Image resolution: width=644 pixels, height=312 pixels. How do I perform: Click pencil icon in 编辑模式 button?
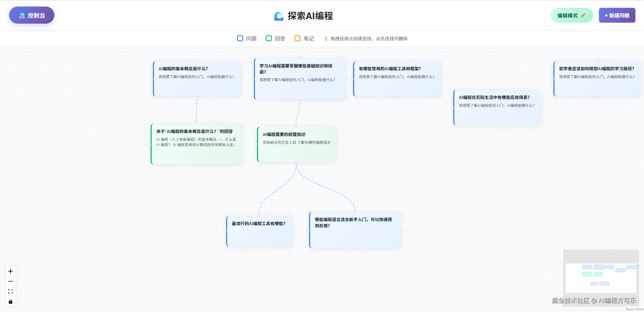click(583, 15)
